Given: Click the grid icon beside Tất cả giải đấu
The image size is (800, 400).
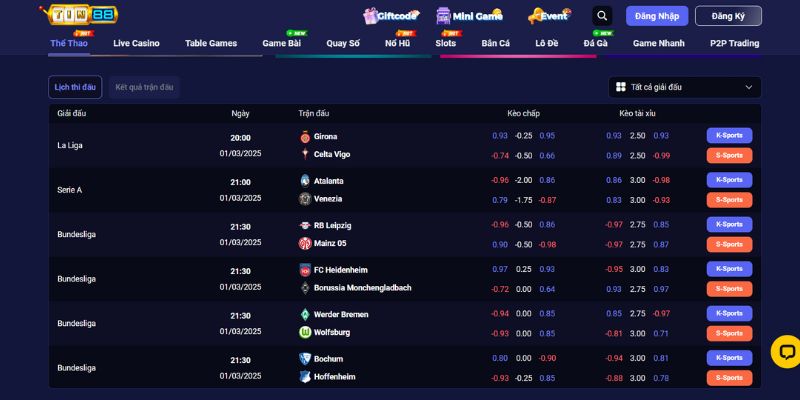Looking at the screenshot, I should tap(620, 87).
